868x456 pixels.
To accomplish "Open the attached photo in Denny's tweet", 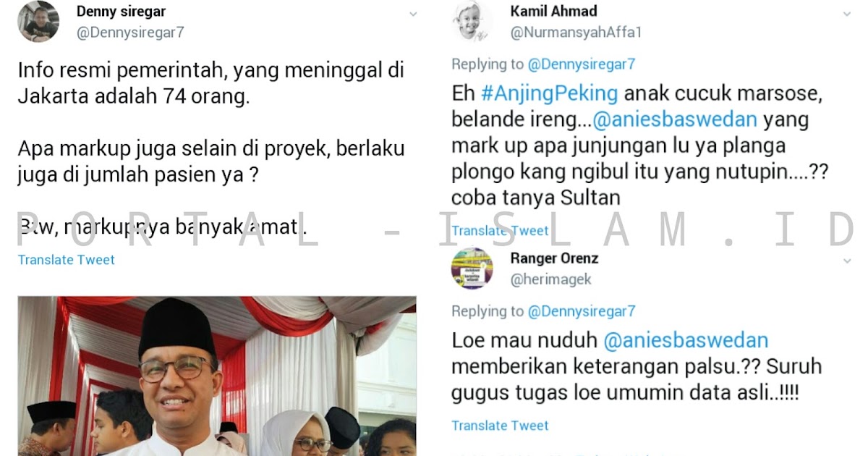I will (x=217, y=376).
